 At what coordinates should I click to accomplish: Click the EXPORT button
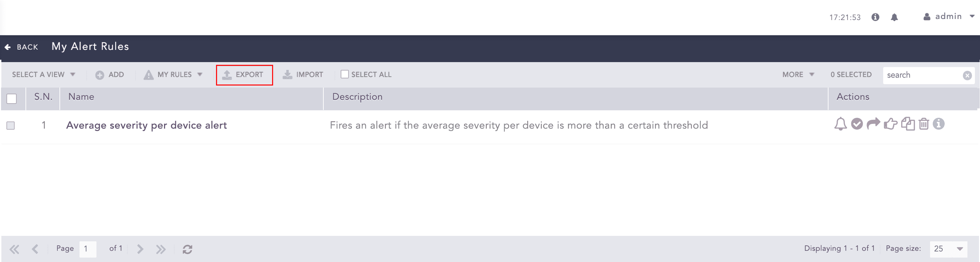(244, 75)
